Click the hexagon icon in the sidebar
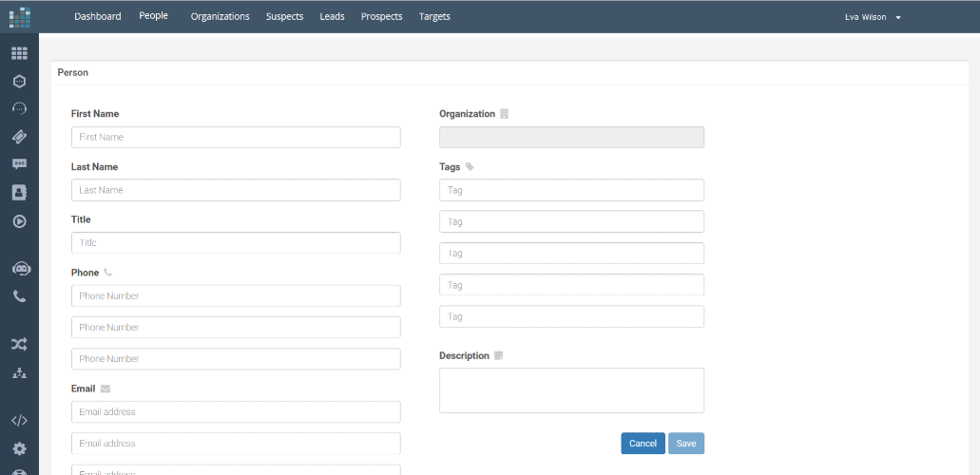The height and width of the screenshot is (475, 980). [x=19, y=82]
